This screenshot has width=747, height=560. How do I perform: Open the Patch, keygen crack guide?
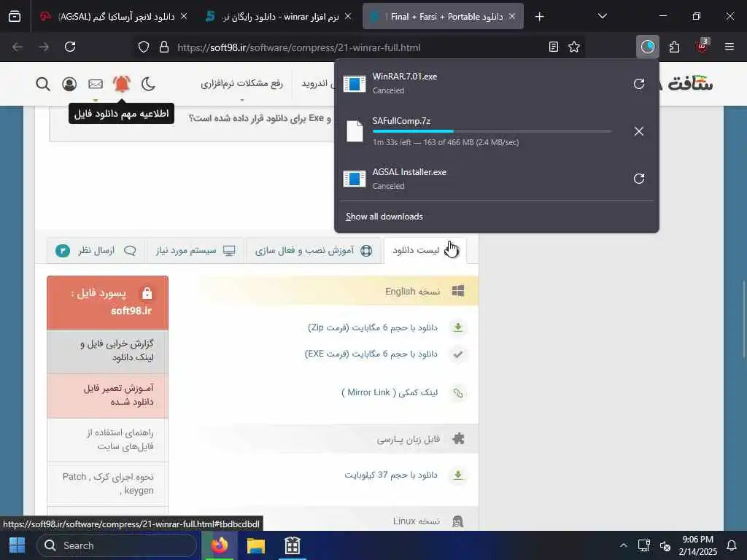(108, 484)
